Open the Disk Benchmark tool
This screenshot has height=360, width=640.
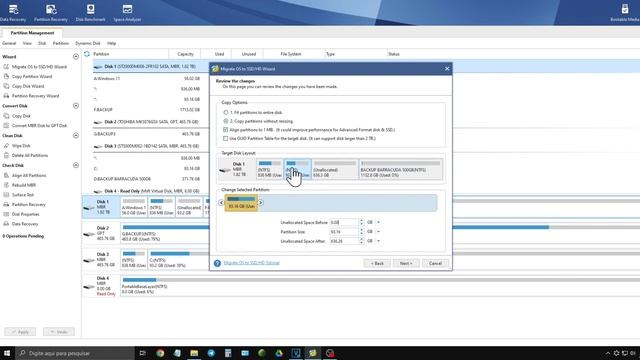tap(90, 12)
